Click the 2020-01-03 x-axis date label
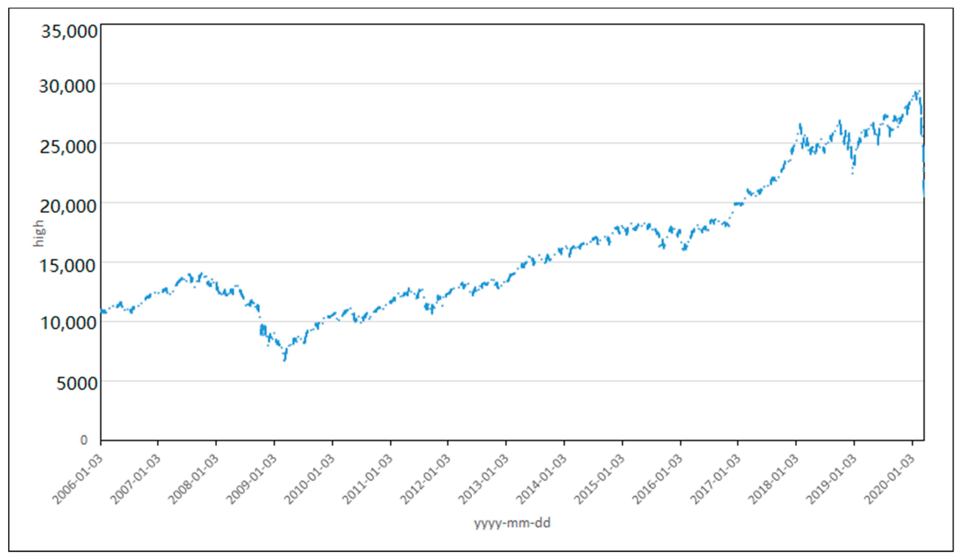The height and width of the screenshot is (560, 963). point(889,480)
